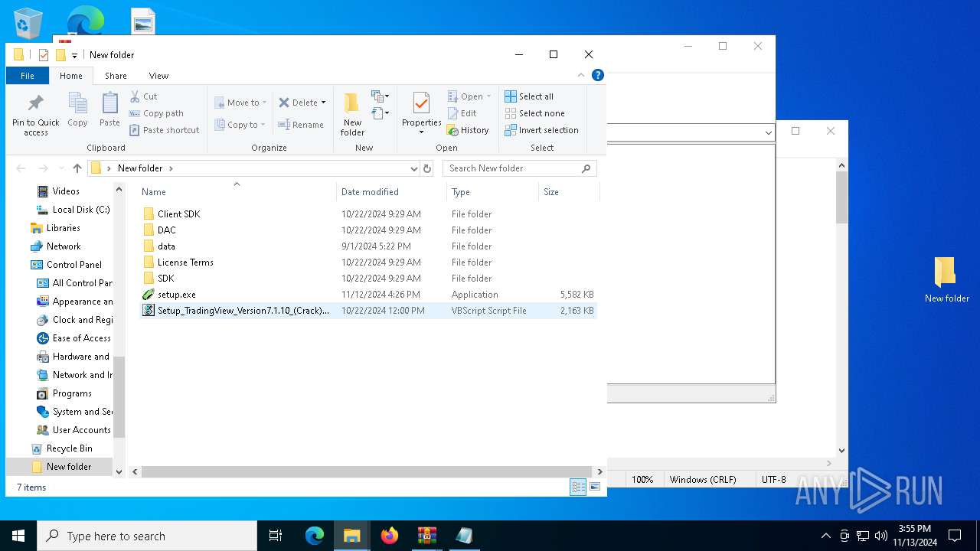
Task: Sort by Date modified column header
Action: pos(391,192)
